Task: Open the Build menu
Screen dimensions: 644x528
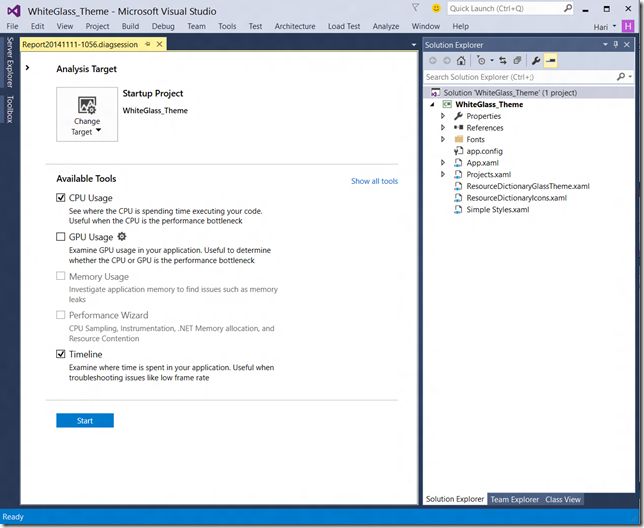Action: pos(130,26)
